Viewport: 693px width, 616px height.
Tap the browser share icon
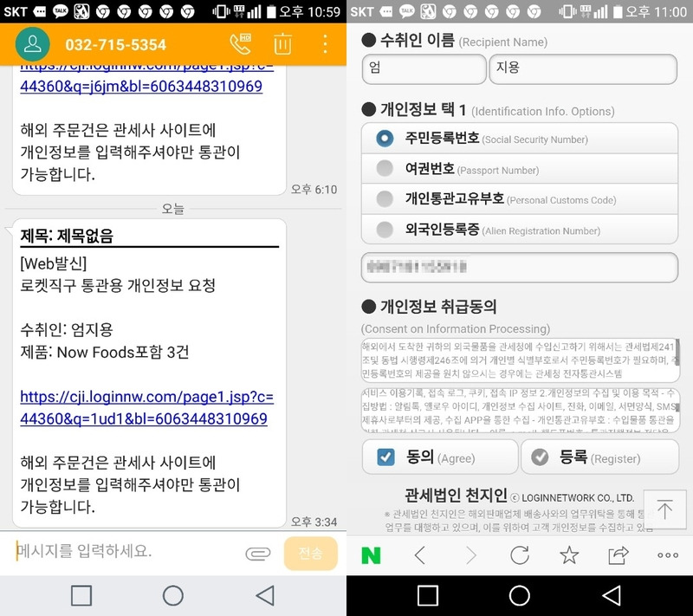pos(619,555)
